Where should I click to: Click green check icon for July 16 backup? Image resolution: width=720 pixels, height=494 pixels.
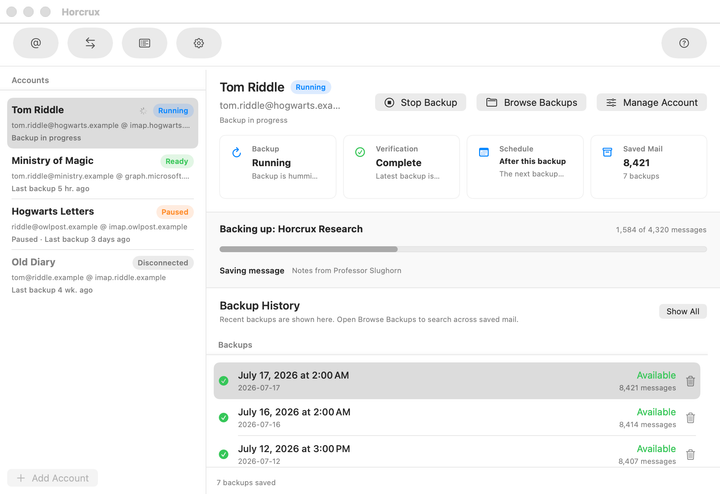coord(224,417)
